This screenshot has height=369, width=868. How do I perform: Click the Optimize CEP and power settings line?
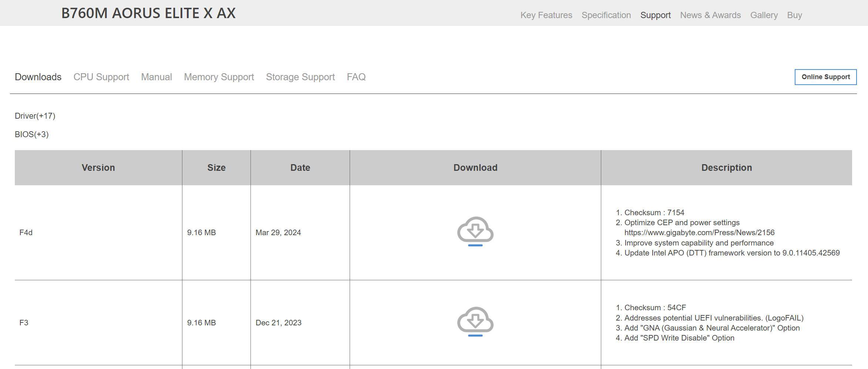682,223
